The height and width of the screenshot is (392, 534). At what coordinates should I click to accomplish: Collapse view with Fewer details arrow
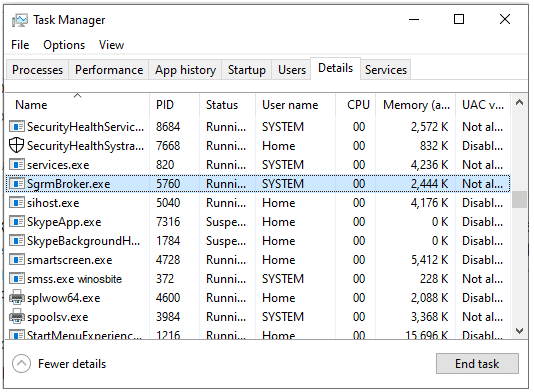coord(21,363)
